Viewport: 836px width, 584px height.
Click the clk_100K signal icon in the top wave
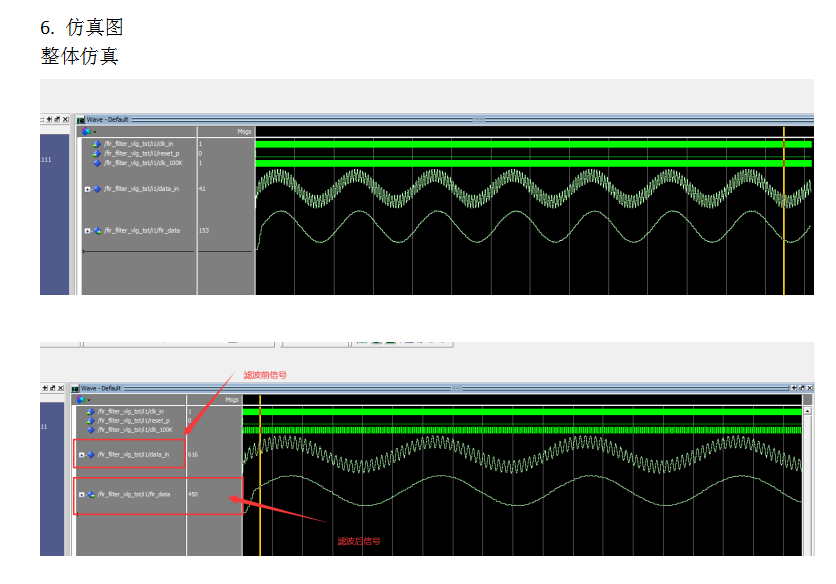coord(97,162)
